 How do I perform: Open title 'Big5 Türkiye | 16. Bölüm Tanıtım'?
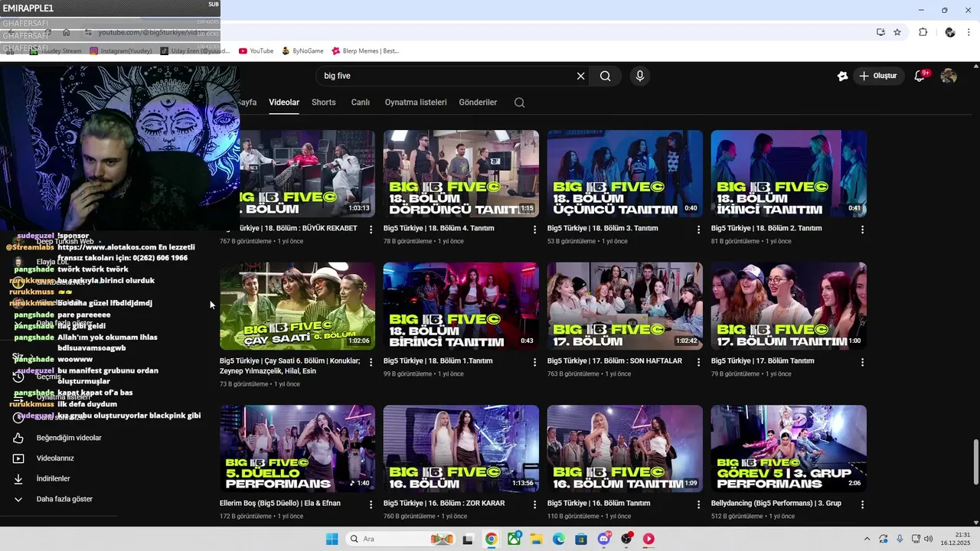pyautogui.click(x=599, y=504)
